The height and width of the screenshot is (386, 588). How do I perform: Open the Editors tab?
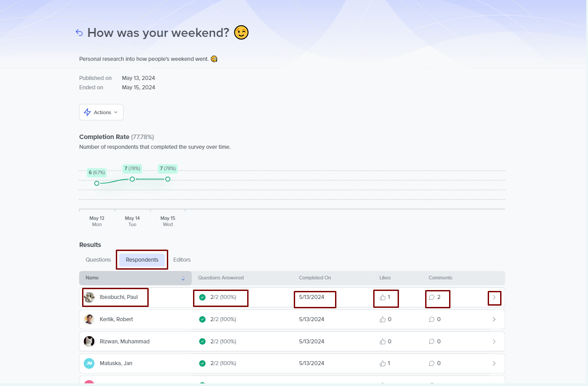[182, 260]
